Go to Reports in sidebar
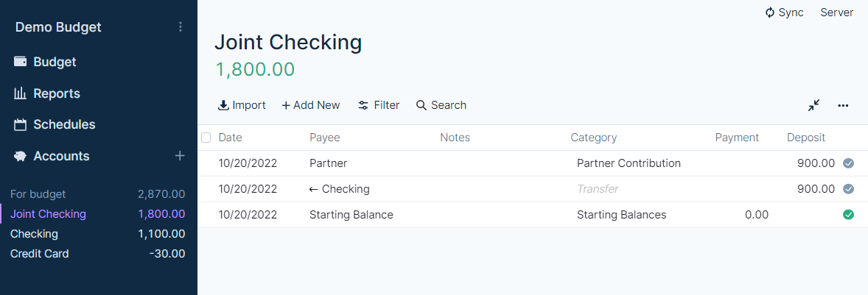Image resolution: width=868 pixels, height=295 pixels. 56,93
